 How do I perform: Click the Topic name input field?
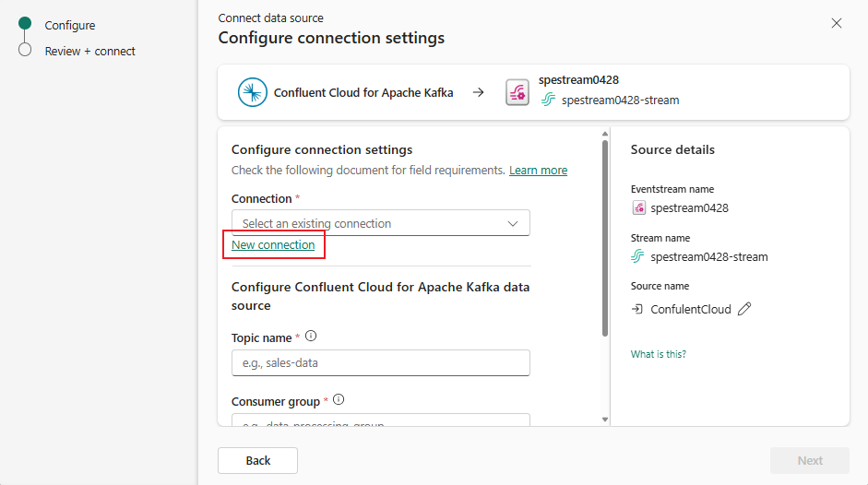pyautogui.click(x=380, y=362)
